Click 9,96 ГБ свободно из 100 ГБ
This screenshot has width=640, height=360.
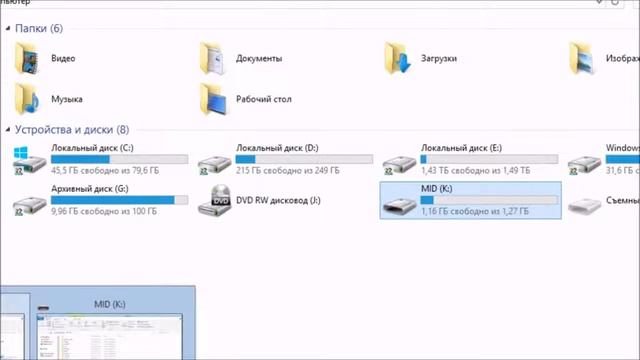pyautogui.click(x=104, y=211)
